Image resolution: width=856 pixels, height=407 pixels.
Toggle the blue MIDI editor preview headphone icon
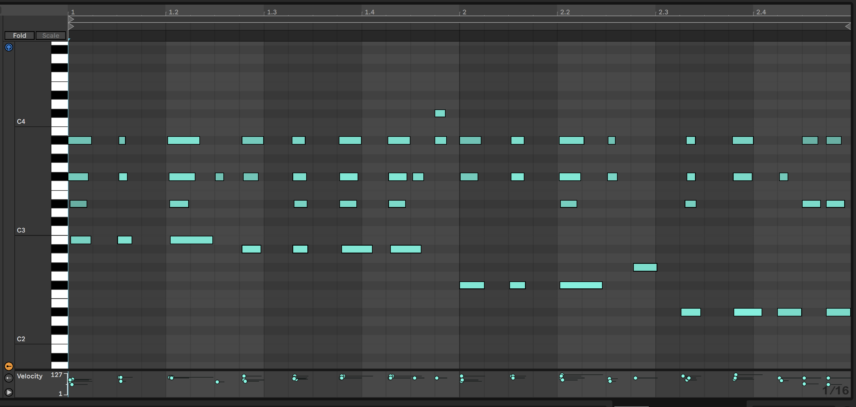9,47
